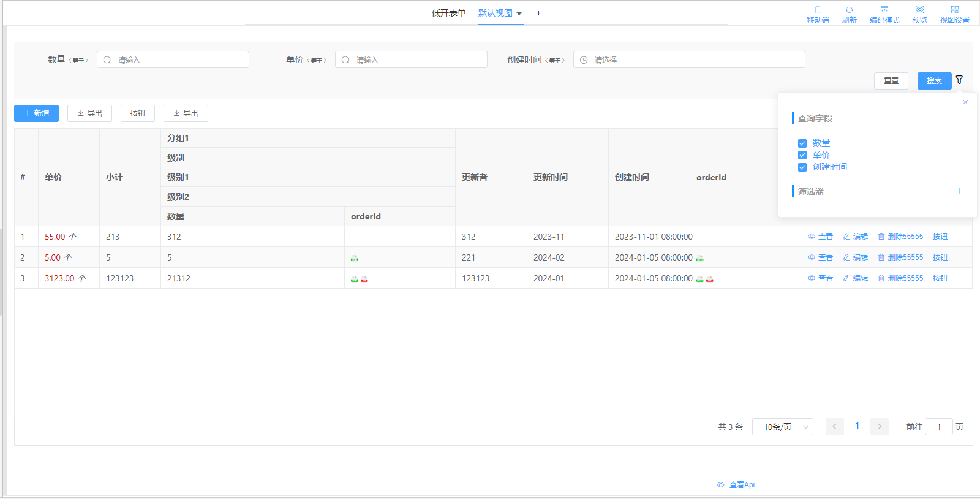Switch to the 低开表单 tab
Viewport: 980px width, 499px height.
coord(448,13)
